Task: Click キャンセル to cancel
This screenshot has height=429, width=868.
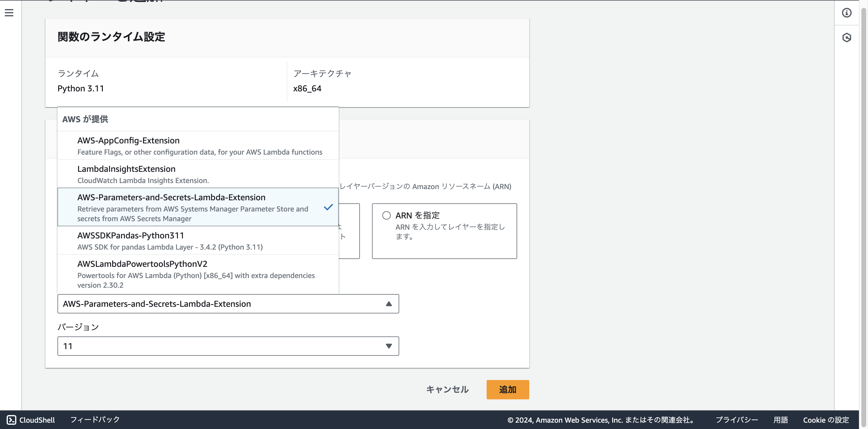Action: tap(448, 390)
